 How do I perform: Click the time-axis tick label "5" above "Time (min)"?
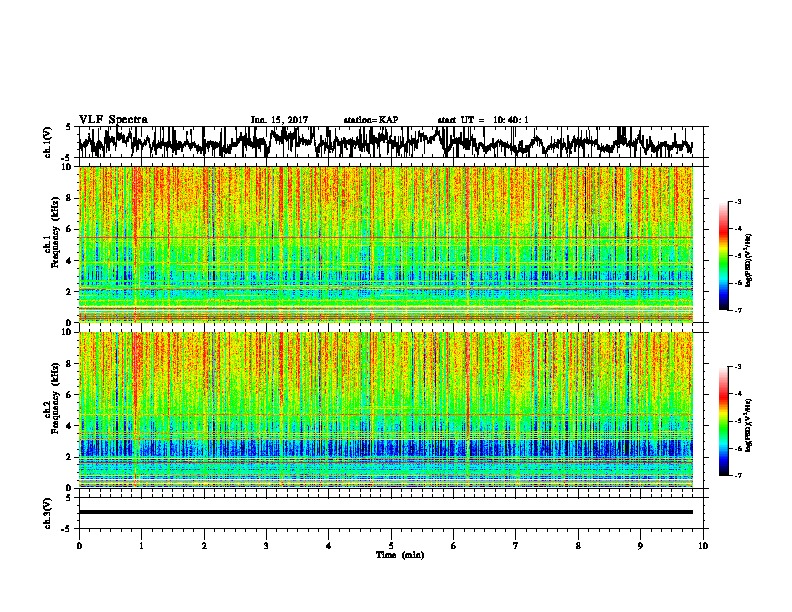[391, 546]
